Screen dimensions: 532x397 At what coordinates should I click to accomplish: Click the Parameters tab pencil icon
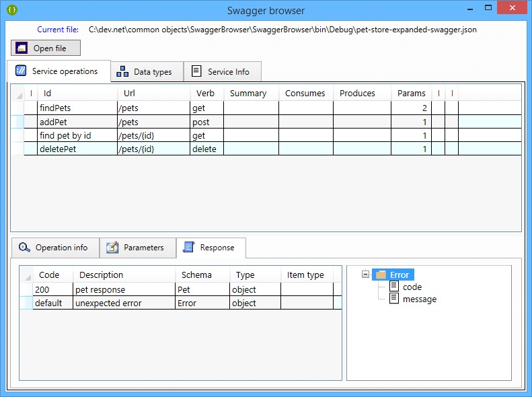(112, 248)
